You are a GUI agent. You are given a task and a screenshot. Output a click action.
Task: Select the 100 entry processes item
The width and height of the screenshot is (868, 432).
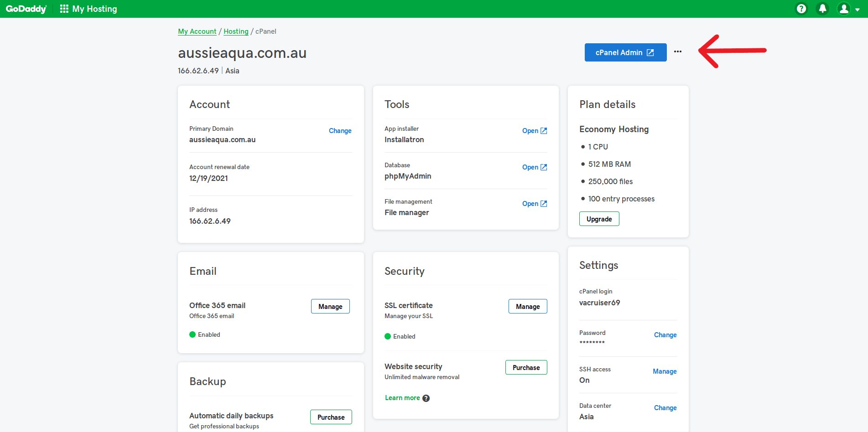pos(621,199)
